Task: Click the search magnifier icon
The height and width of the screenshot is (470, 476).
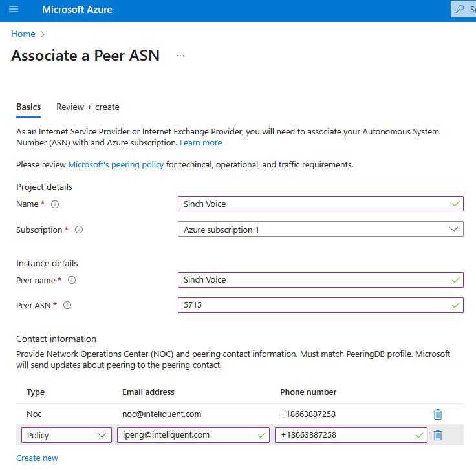Action: click(460, 9)
